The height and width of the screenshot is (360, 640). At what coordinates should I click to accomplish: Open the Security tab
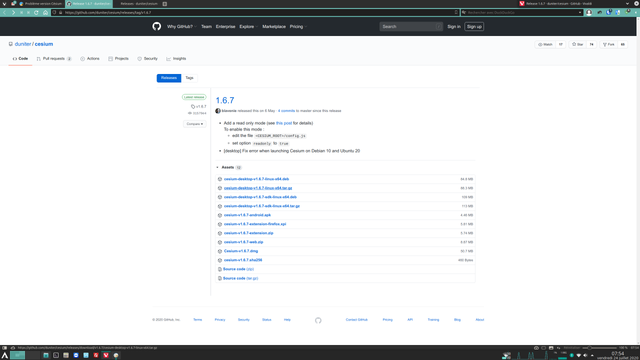coord(147,59)
